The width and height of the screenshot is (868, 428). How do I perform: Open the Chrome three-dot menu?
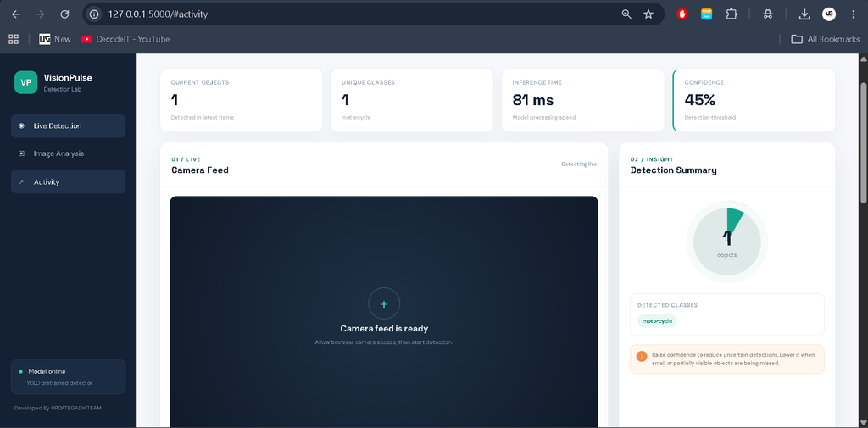(x=853, y=14)
